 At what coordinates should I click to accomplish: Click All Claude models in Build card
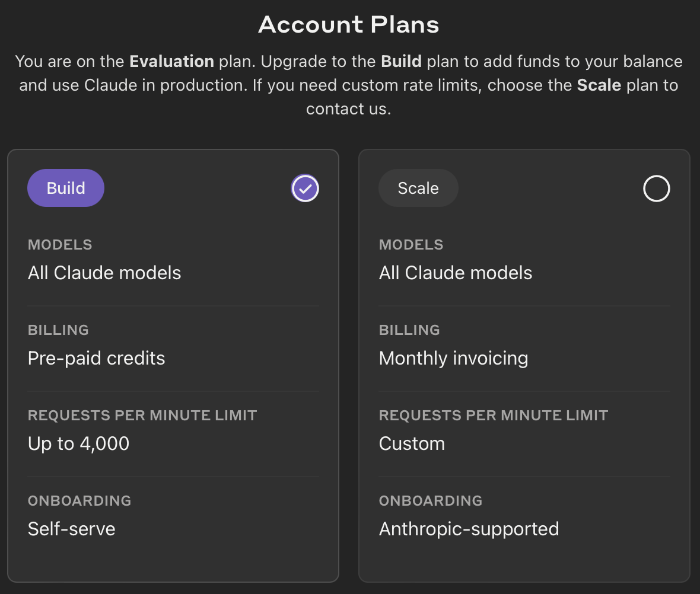coord(104,273)
